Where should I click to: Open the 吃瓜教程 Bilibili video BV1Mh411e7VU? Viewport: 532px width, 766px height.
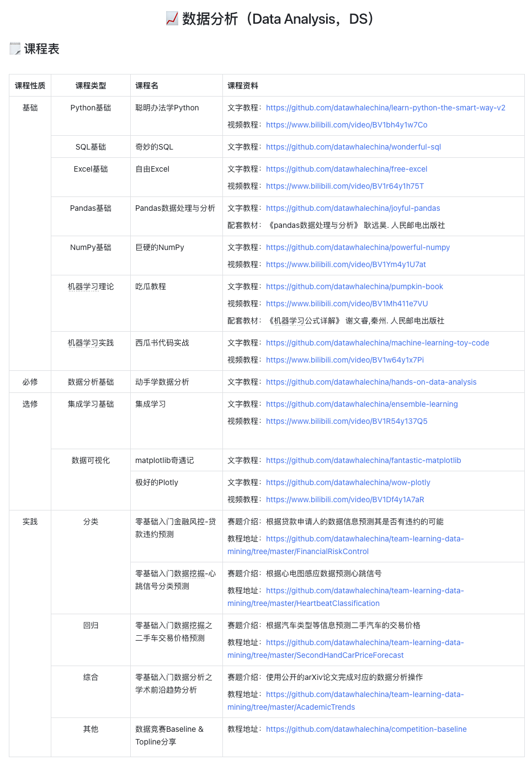point(347,304)
